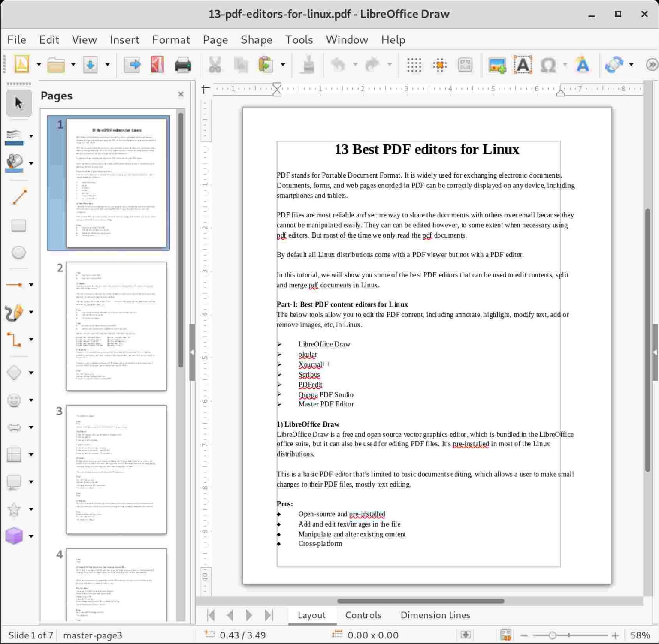659x644 pixels.
Task: Adjust the zoom slider
Action: pos(551,635)
